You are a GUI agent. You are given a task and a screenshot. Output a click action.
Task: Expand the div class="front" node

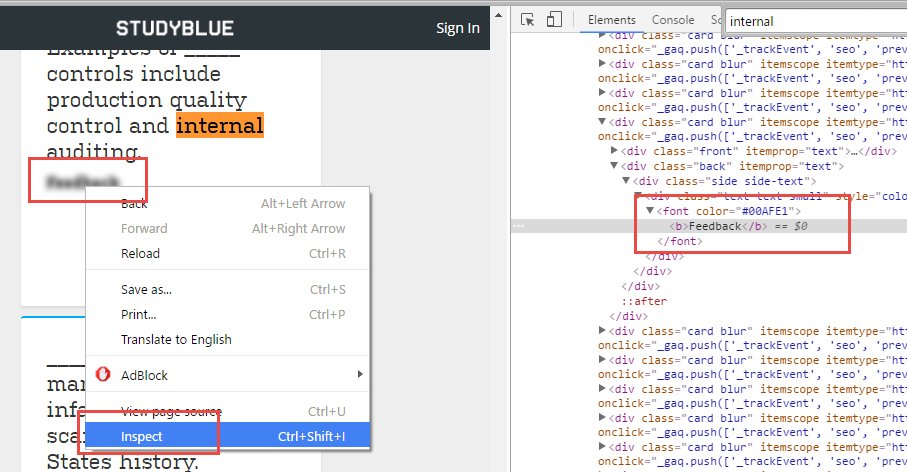(614, 150)
